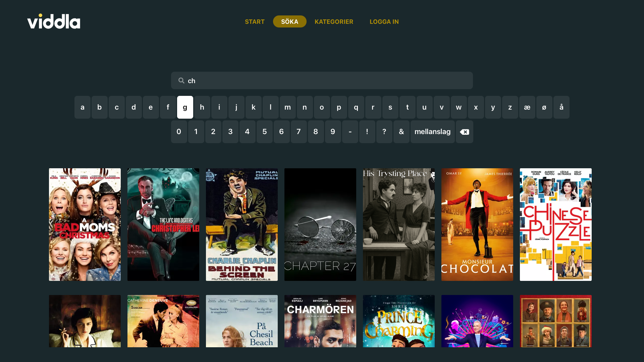Open the colorful neon stage poster
This screenshot has width=644, height=362.
(477, 321)
